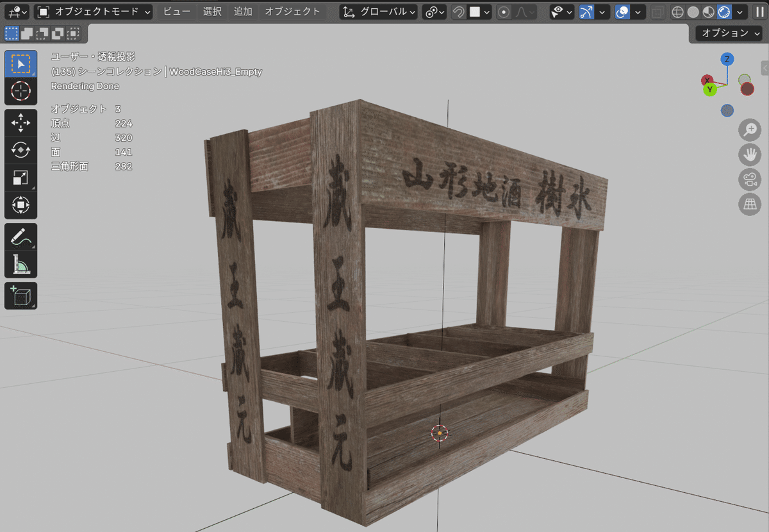
Task: Click the "ユーザー・透視投影" view label
Action: pyautogui.click(x=93, y=56)
